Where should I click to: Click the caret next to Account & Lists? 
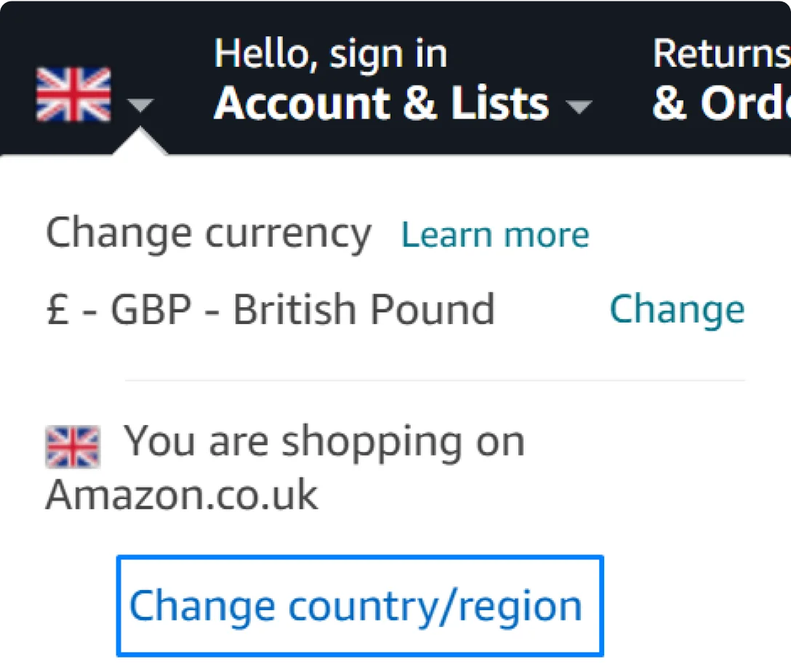pyautogui.click(x=581, y=106)
